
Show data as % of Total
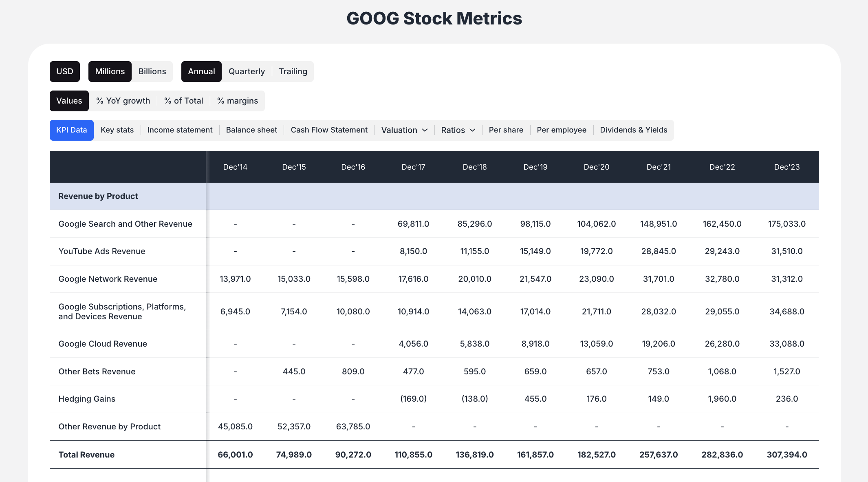click(183, 101)
